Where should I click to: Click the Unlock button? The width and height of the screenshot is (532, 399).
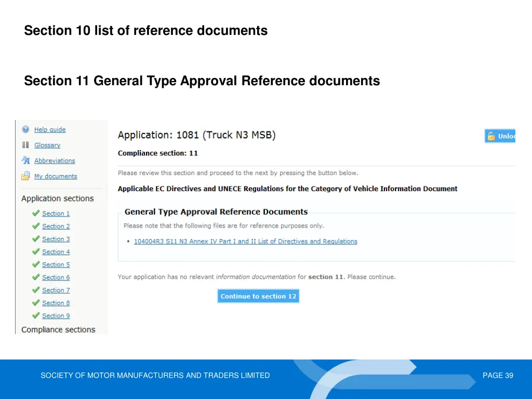pyautogui.click(x=500, y=136)
